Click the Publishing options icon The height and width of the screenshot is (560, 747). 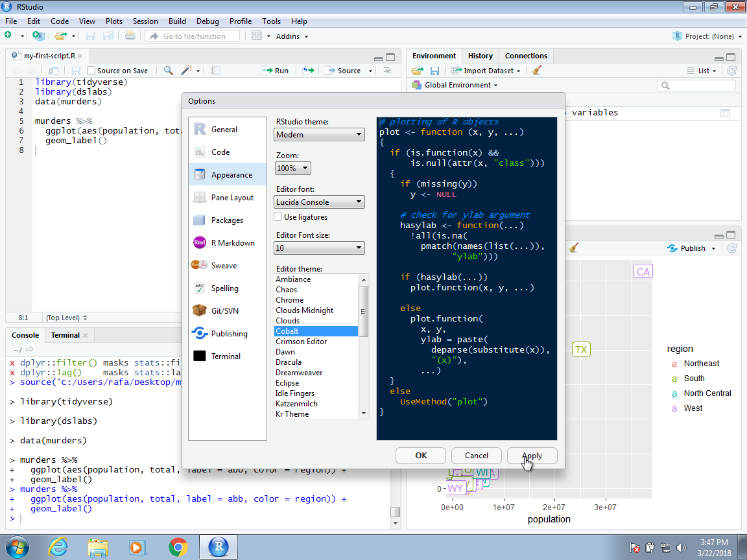point(200,334)
